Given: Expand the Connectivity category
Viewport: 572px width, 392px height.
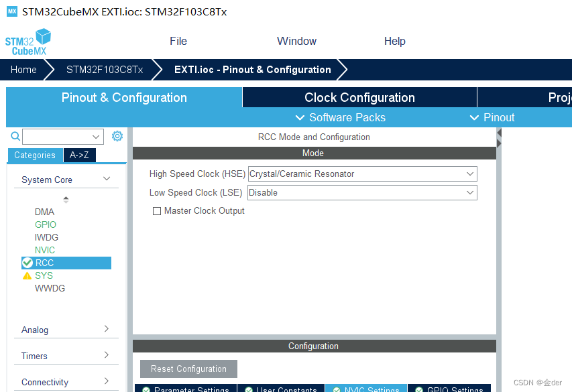Looking at the screenshot, I should (x=66, y=382).
